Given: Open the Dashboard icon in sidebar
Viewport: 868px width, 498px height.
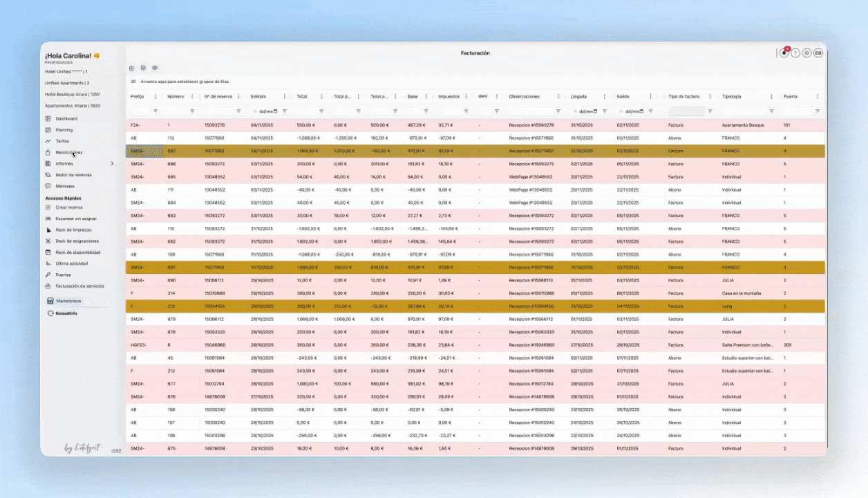Looking at the screenshot, I should [48, 119].
